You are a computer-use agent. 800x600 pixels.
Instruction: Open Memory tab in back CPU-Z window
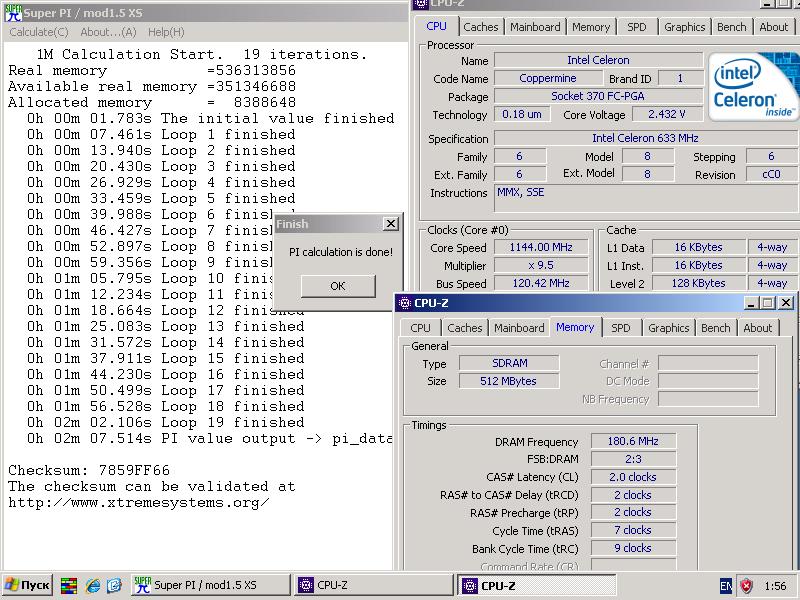point(591,27)
